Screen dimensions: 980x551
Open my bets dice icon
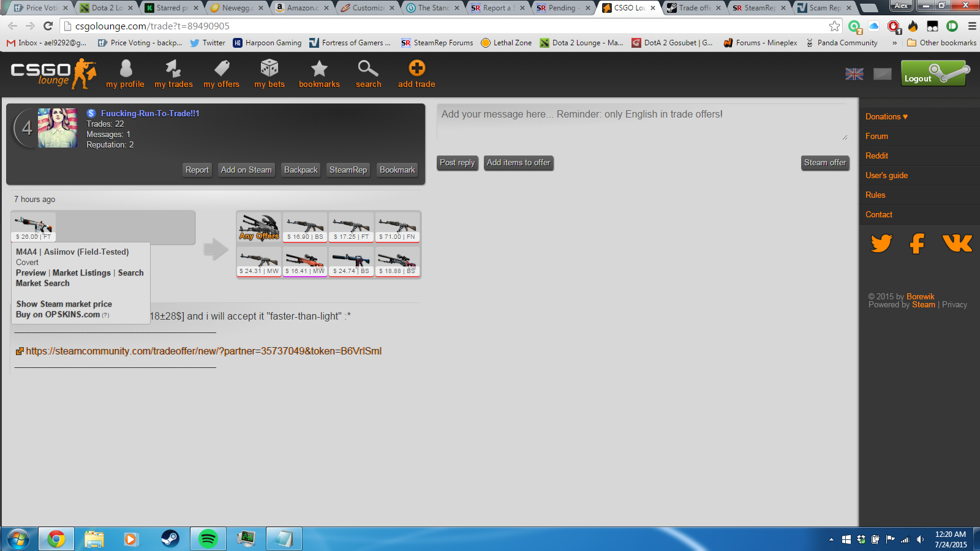coord(269,69)
